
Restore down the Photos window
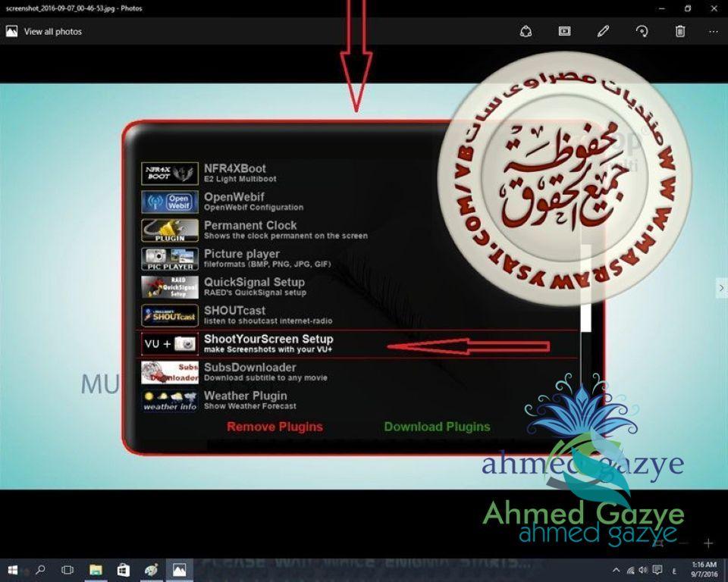(x=688, y=8)
